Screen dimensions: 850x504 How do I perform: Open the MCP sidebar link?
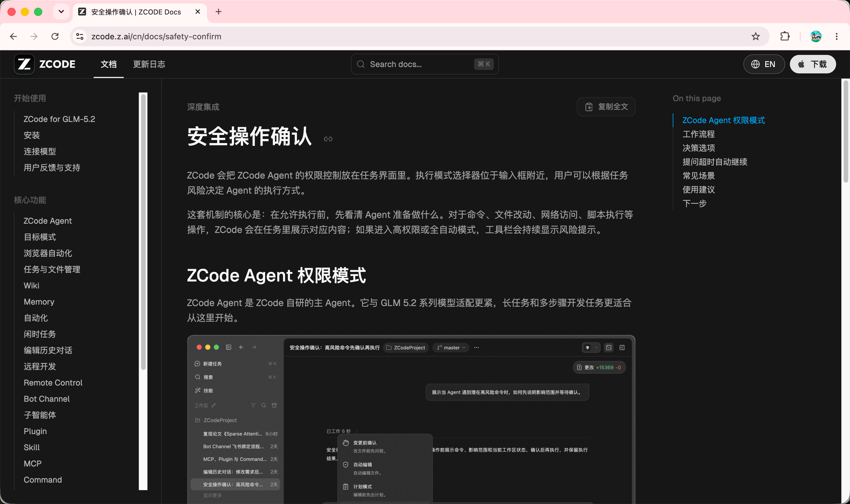[33, 464]
